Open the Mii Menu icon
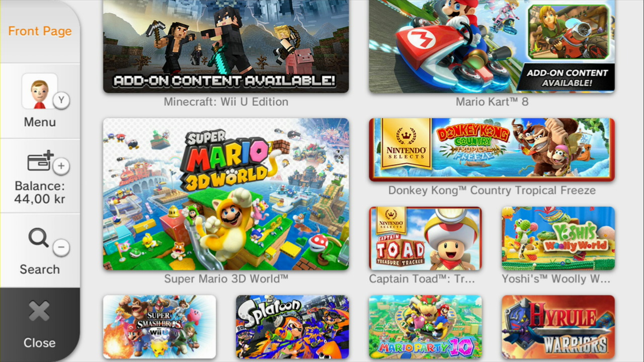The width and height of the screenshot is (644, 362). [x=39, y=91]
